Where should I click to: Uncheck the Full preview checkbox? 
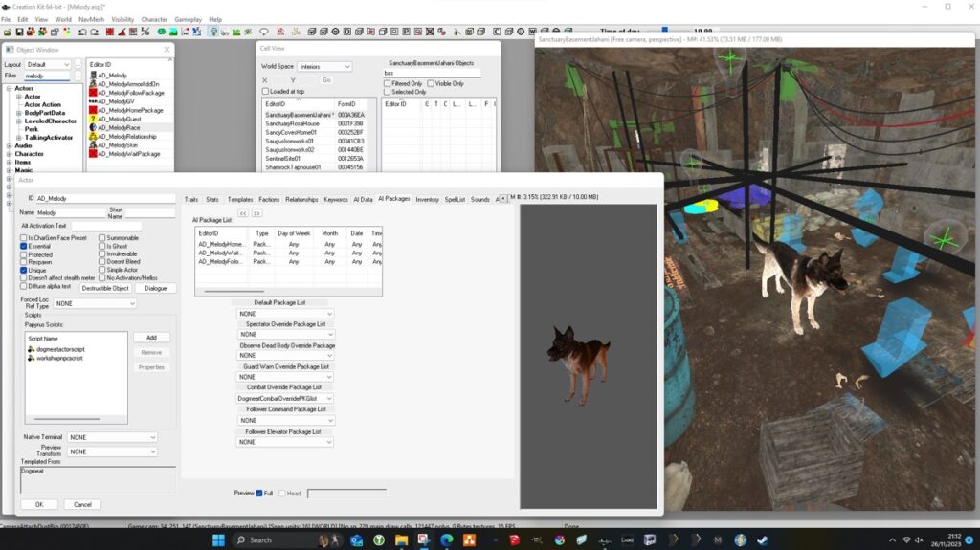[259, 494]
